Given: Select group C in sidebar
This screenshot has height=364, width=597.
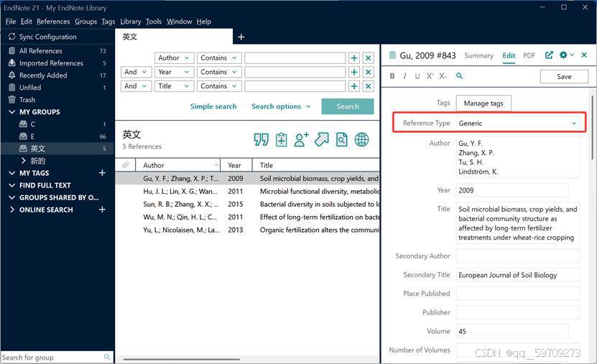Looking at the screenshot, I should [x=57, y=124].
